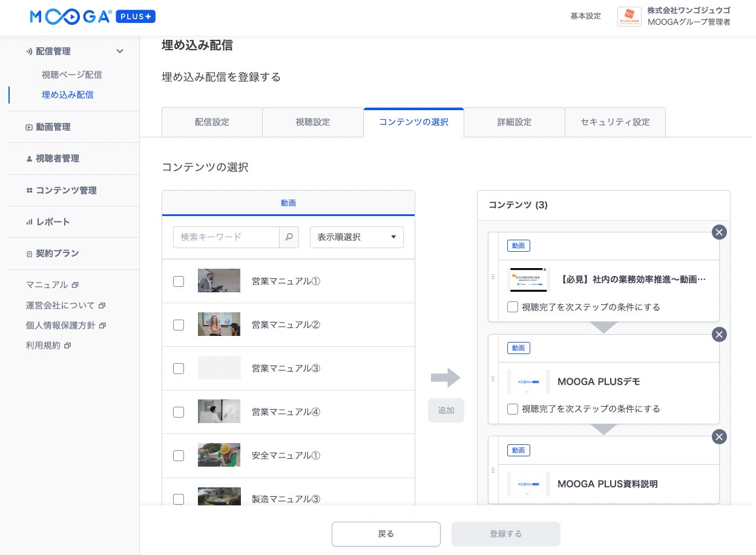Open the 個人情報保護方針 link
This screenshot has width=756, height=555.
[x=61, y=326]
